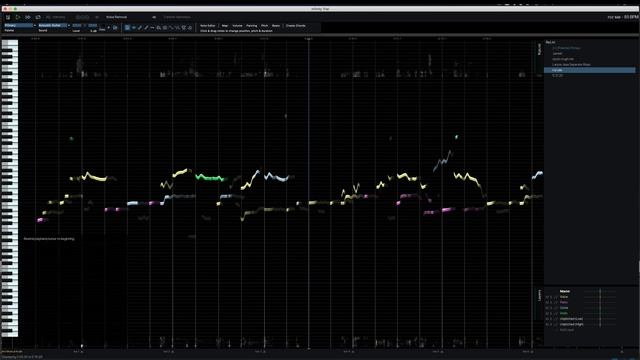Click the Rip List vertical panel label
The height and width of the screenshot is (360, 640).
tap(539, 49)
